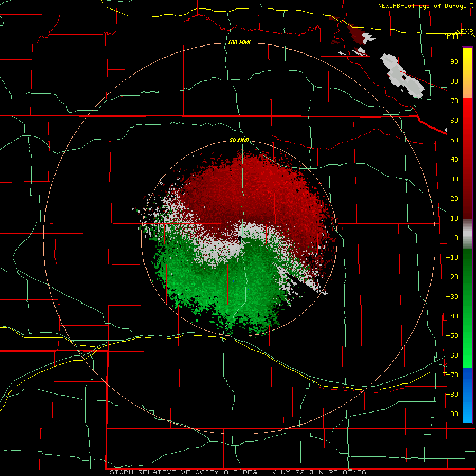Click the positive 10 scale label

454,218
